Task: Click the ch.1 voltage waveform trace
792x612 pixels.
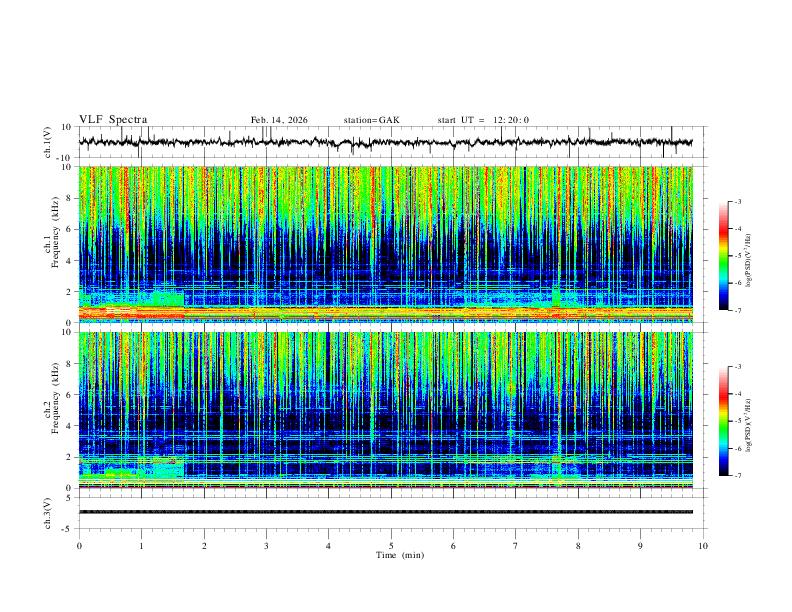Action: 385,142
